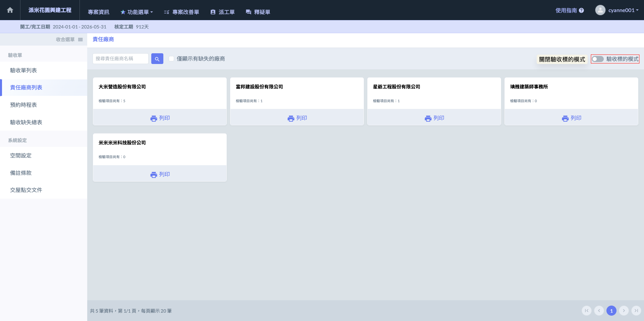Click 列印 for 米米米米科技股份公司
This screenshot has width=644, height=321.
pos(160,174)
